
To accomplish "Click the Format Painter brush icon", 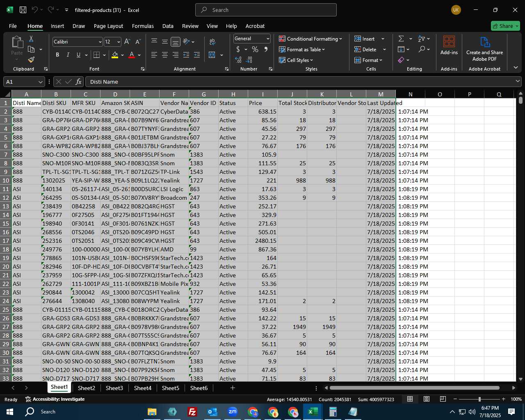I will coord(31,60).
